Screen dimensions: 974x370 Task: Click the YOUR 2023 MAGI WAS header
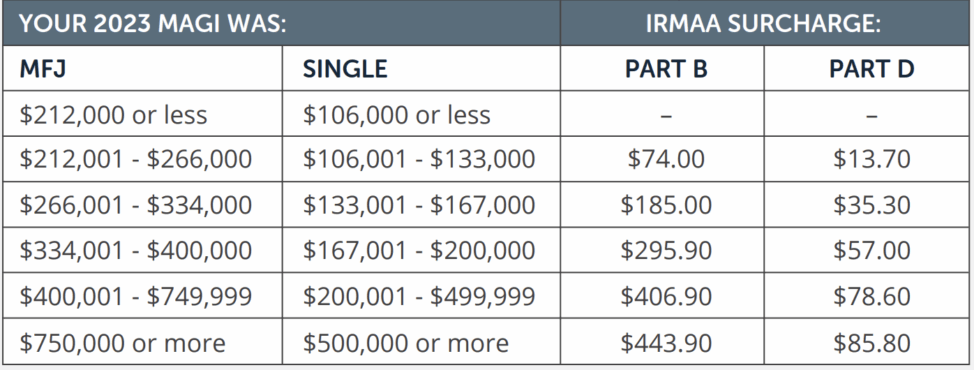pyautogui.click(x=153, y=24)
